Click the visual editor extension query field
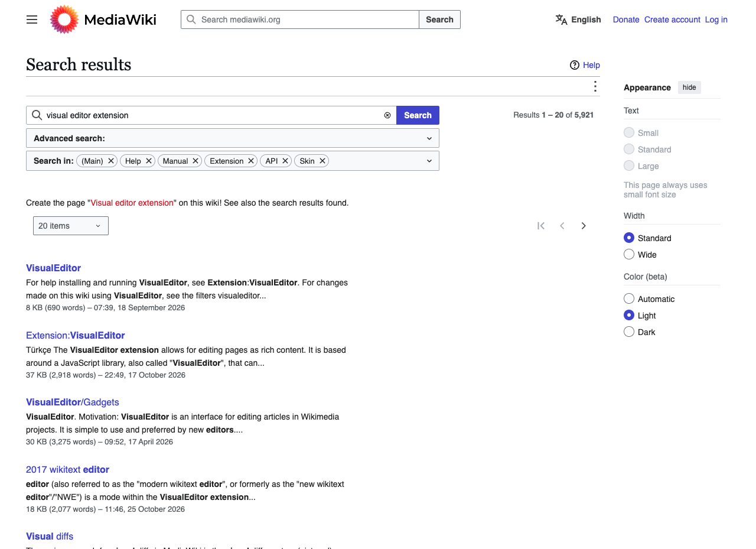 pyautogui.click(x=211, y=115)
